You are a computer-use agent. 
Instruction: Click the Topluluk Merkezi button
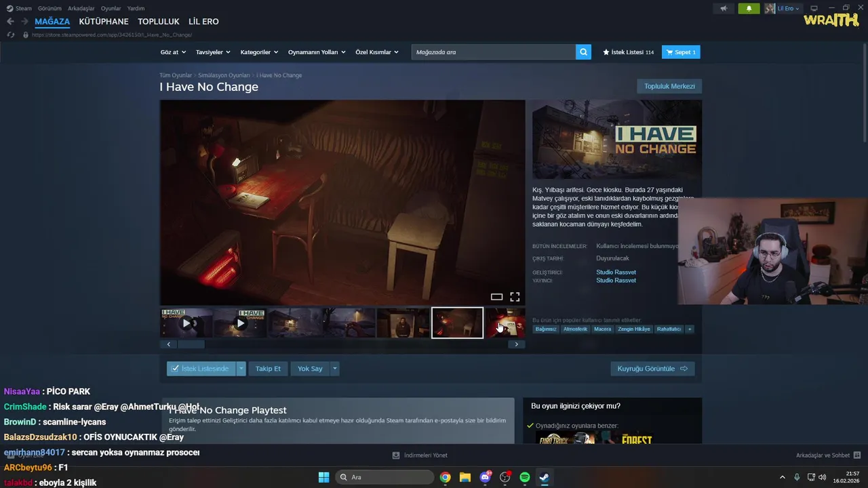tap(669, 86)
